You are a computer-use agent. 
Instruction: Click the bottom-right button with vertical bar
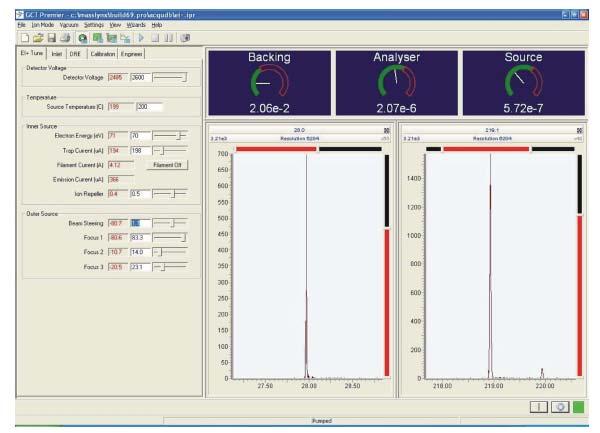pos(539,407)
